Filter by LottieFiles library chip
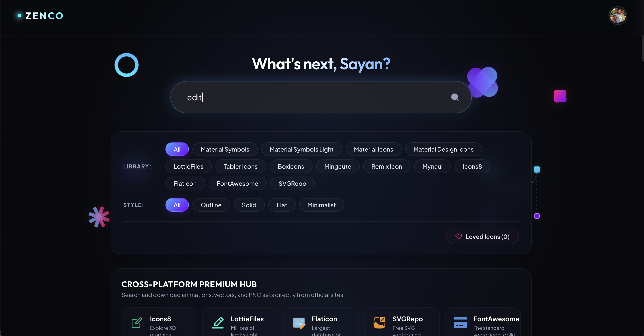Viewport: 644px width, 336px height. pyautogui.click(x=188, y=166)
